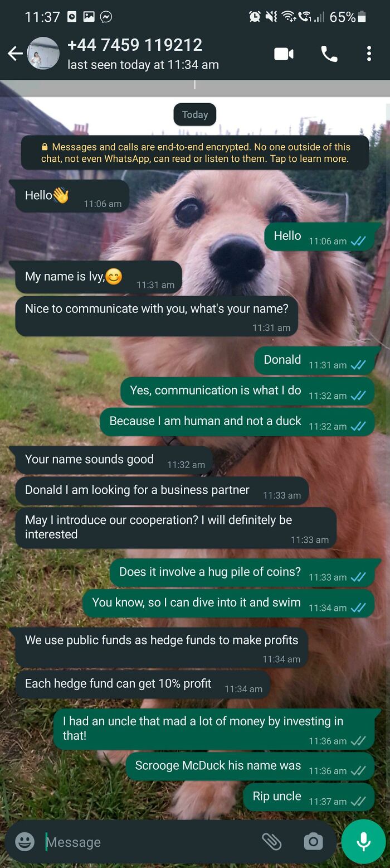Viewport: 390px width, 868px height.
Task: Open the emoji picker
Action: point(25,841)
